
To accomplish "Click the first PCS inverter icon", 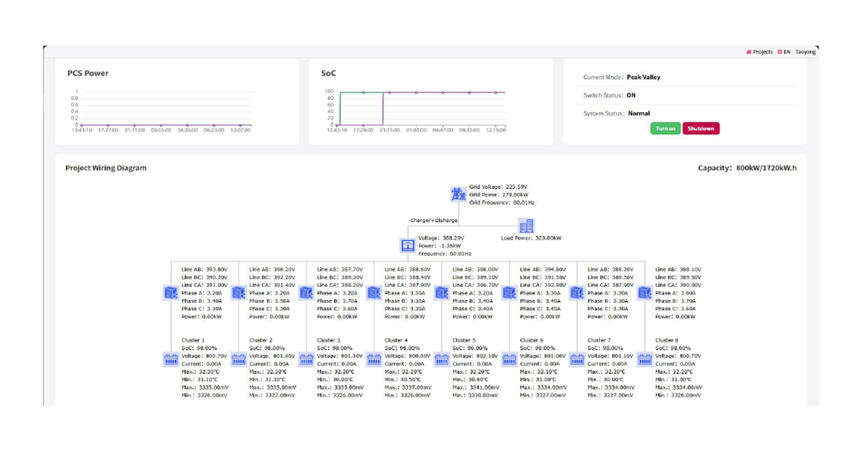I will (171, 293).
